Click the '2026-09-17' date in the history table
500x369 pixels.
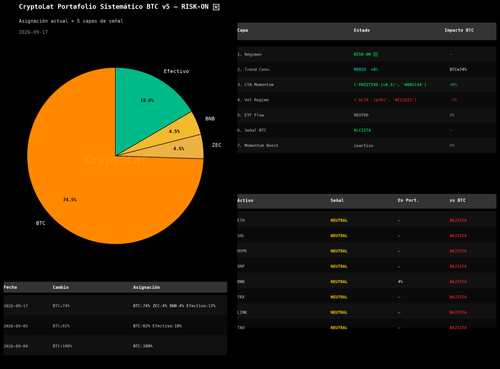point(16,306)
